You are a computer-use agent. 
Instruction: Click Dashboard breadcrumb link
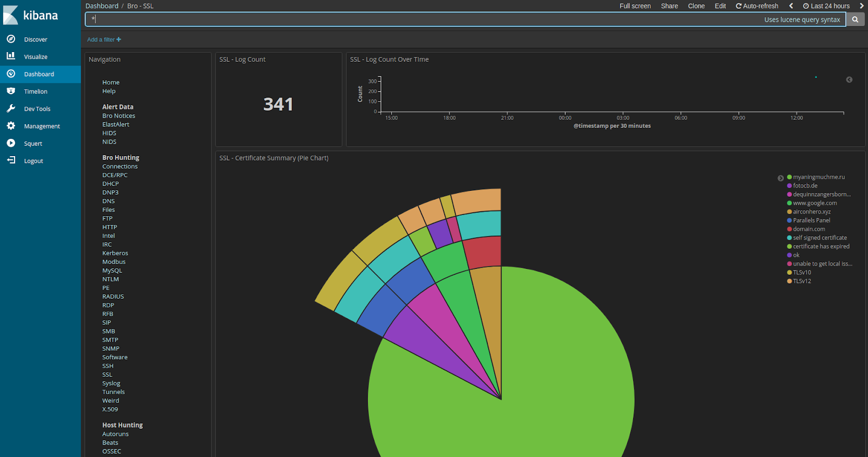[x=102, y=6]
